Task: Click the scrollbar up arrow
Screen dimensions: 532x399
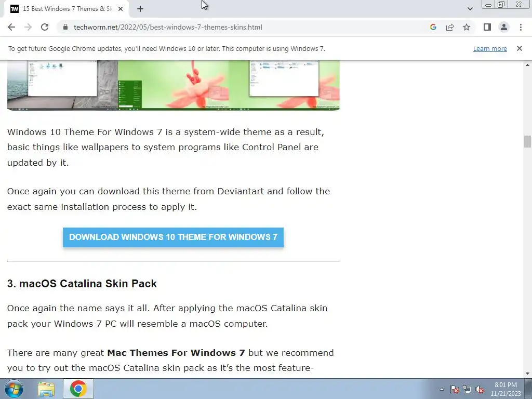Action: [x=527, y=64]
